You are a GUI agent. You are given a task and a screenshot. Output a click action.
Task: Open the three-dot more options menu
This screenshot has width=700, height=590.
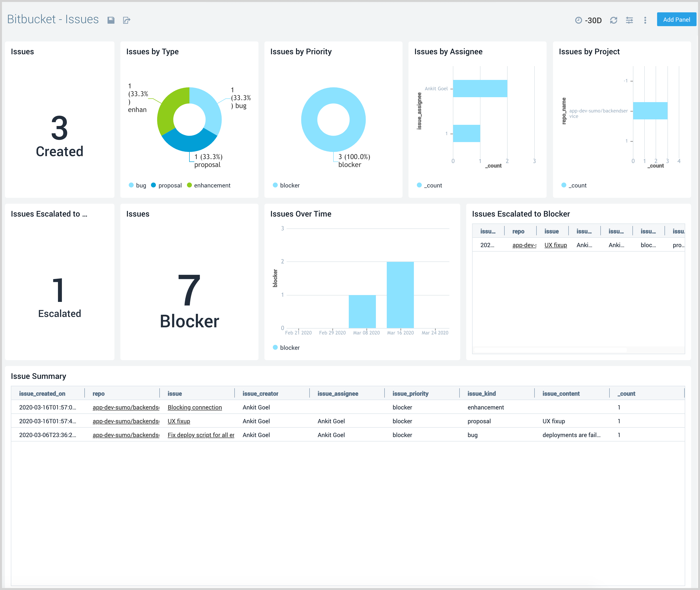645,20
